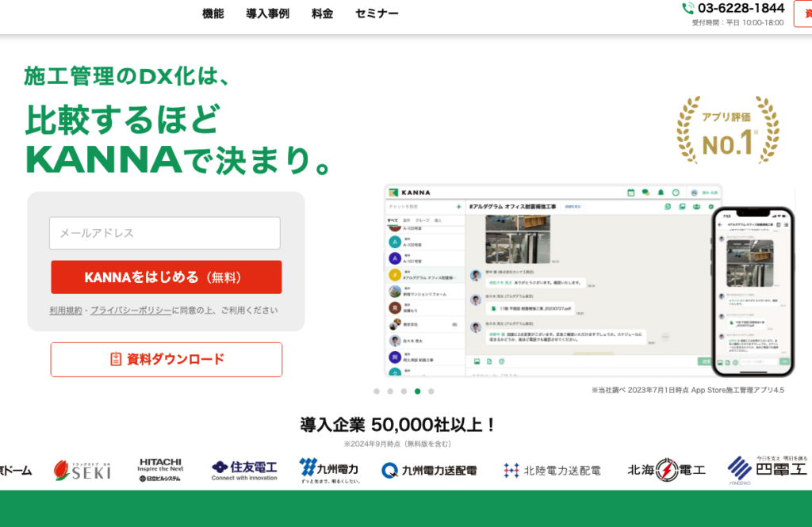This screenshot has width=812, height=527.
Task: Click the 北陸電力送配電 logo
Action: pos(552,470)
